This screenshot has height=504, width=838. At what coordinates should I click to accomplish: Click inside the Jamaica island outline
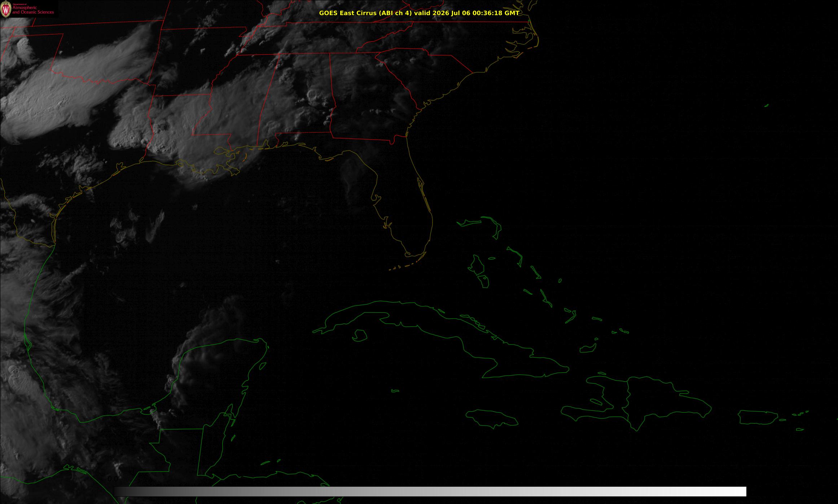[x=492, y=417]
